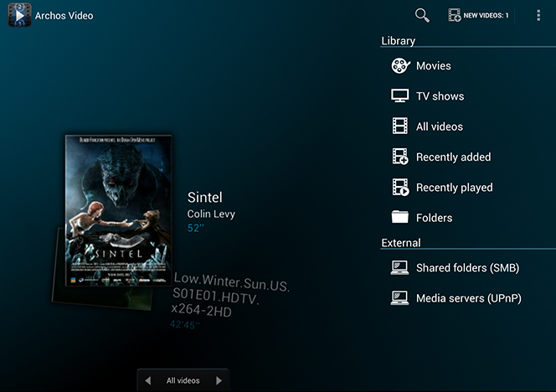Click the Colin Levy director text
Viewport: 556px width, 392px height.
point(211,214)
